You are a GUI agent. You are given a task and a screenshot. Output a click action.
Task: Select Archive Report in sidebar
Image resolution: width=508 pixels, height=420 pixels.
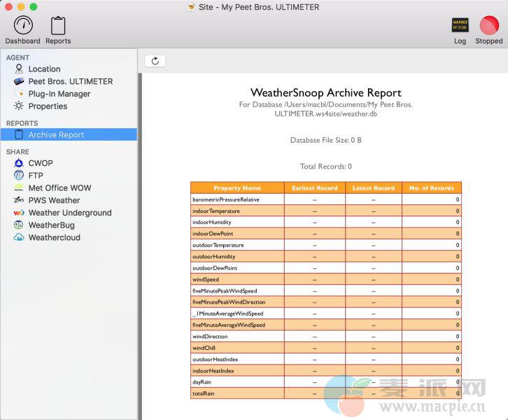coord(56,135)
